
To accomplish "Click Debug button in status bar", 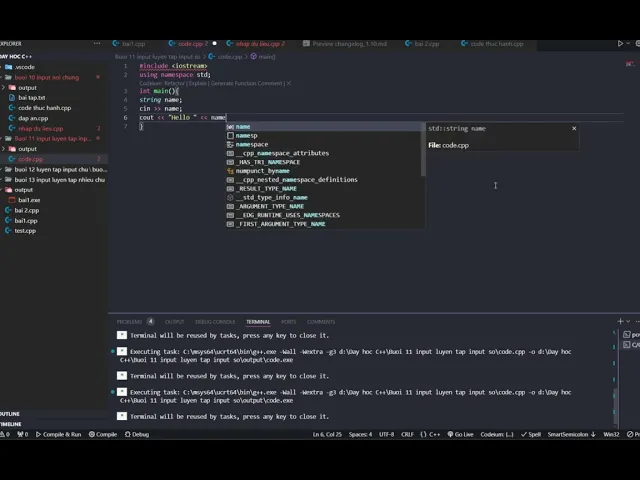I will point(137,434).
